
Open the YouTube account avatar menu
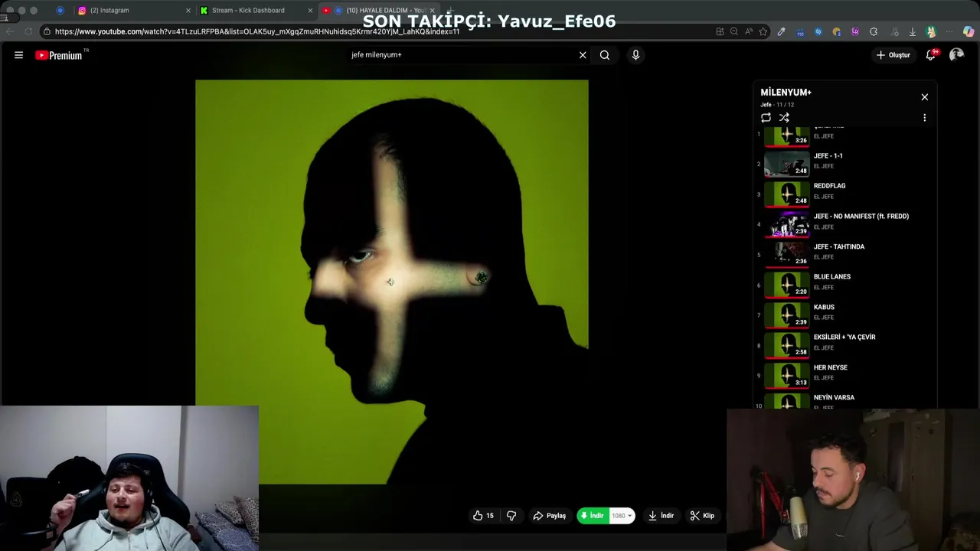coord(956,55)
